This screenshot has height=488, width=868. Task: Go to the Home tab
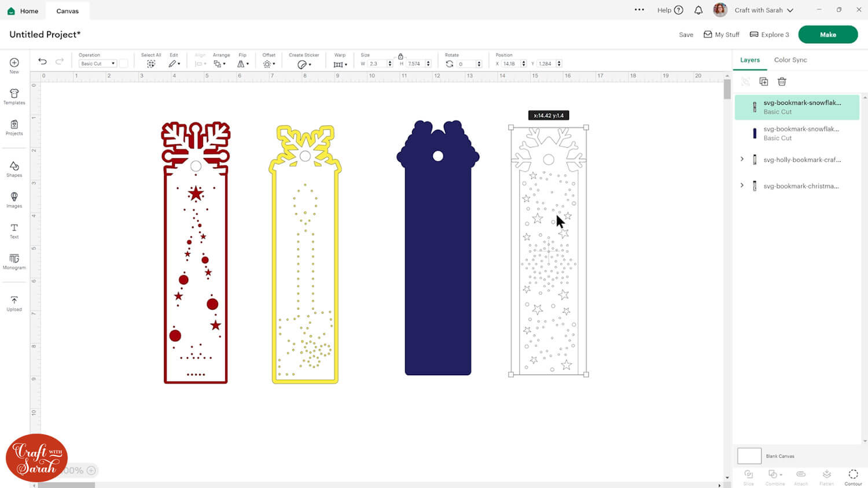tap(23, 11)
